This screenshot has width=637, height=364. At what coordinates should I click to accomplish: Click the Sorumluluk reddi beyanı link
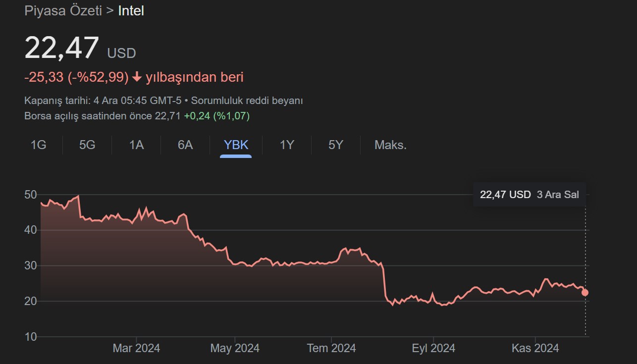pyautogui.click(x=247, y=101)
